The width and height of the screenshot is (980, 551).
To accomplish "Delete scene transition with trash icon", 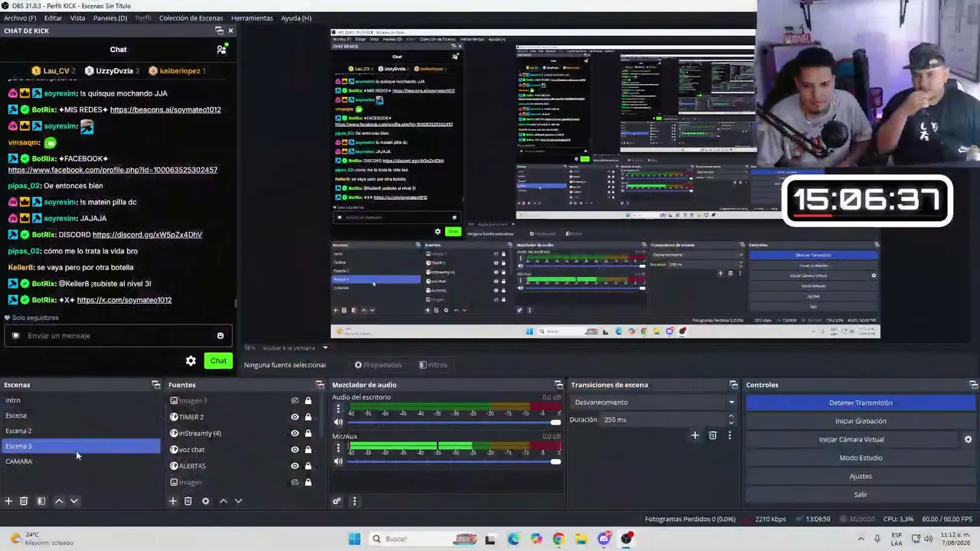I will pos(713,435).
